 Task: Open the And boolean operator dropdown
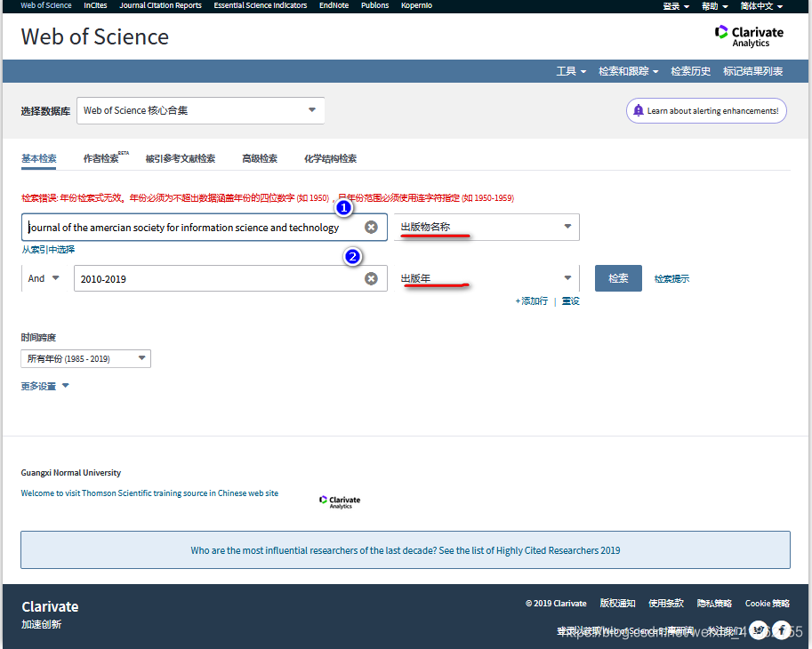click(x=44, y=278)
